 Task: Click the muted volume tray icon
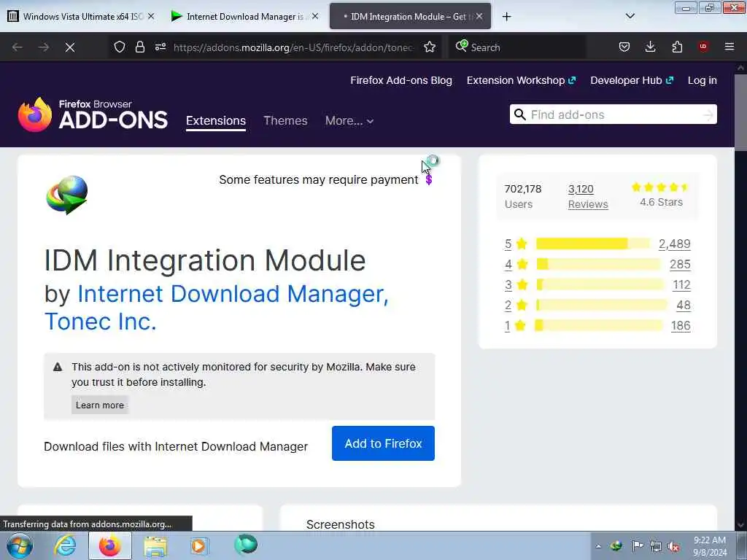point(673,547)
